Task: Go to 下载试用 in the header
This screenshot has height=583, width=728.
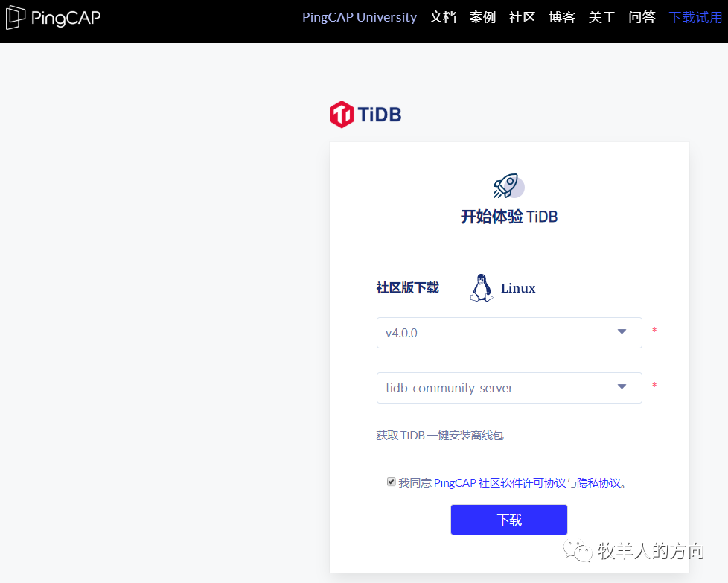Action: tap(695, 17)
